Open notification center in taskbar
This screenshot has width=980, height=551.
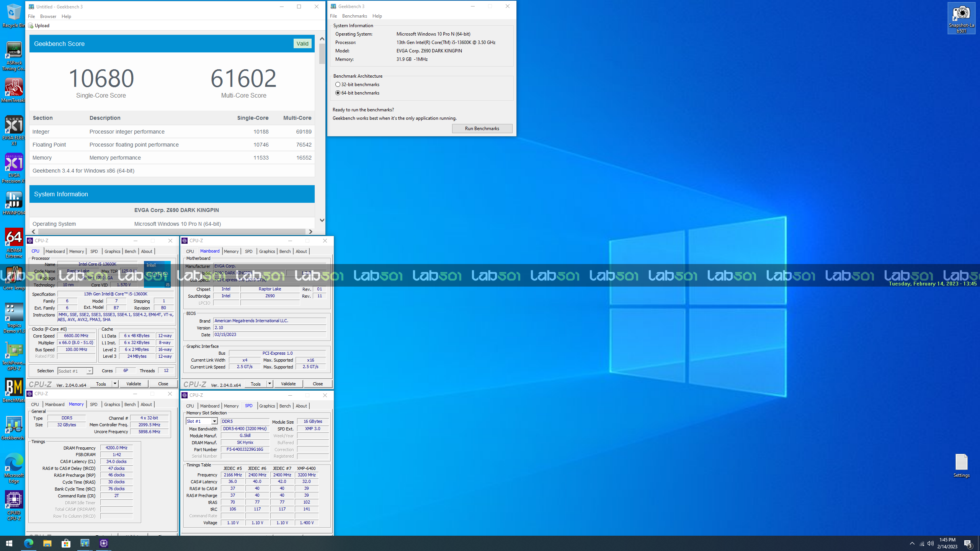click(x=968, y=543)
